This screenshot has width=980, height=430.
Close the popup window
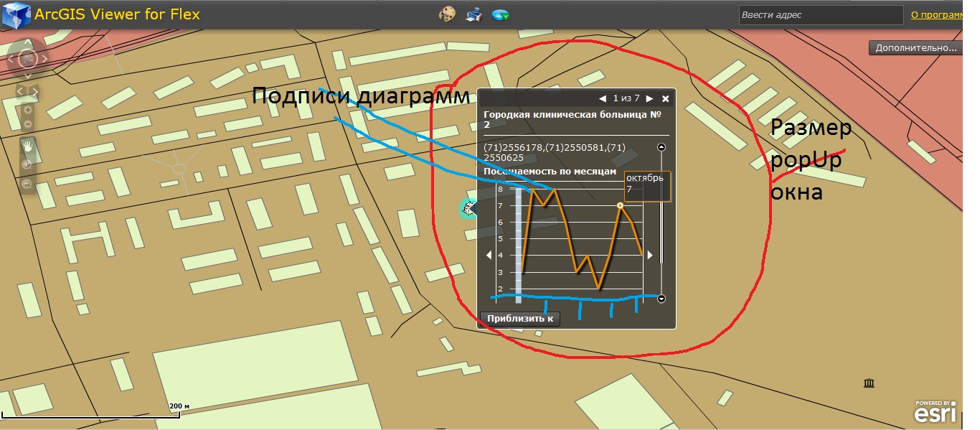click(665, 98)
